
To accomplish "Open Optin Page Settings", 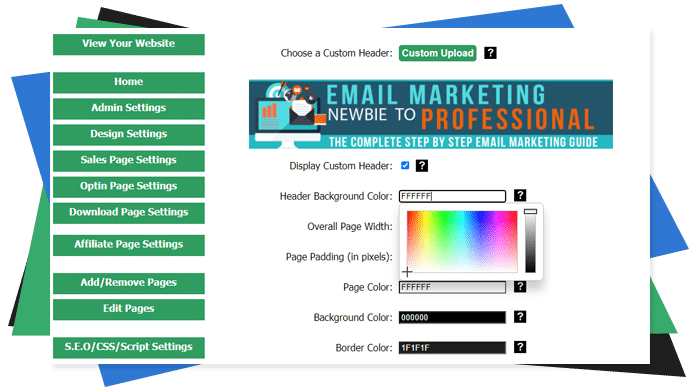I will coord(129,187).
